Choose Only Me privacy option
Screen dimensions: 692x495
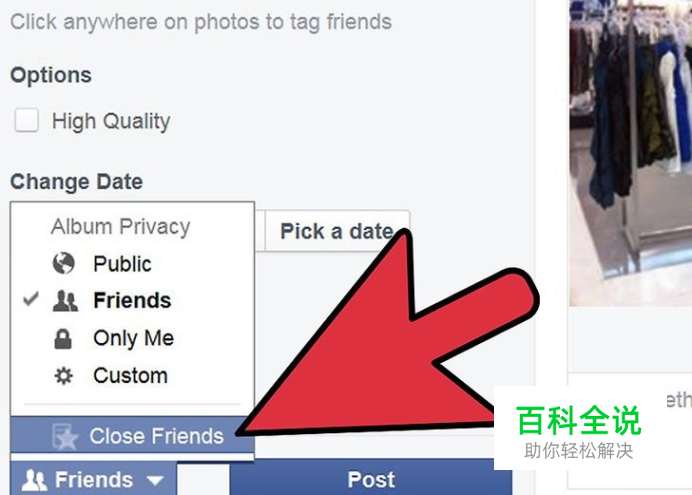pos(132,338)
